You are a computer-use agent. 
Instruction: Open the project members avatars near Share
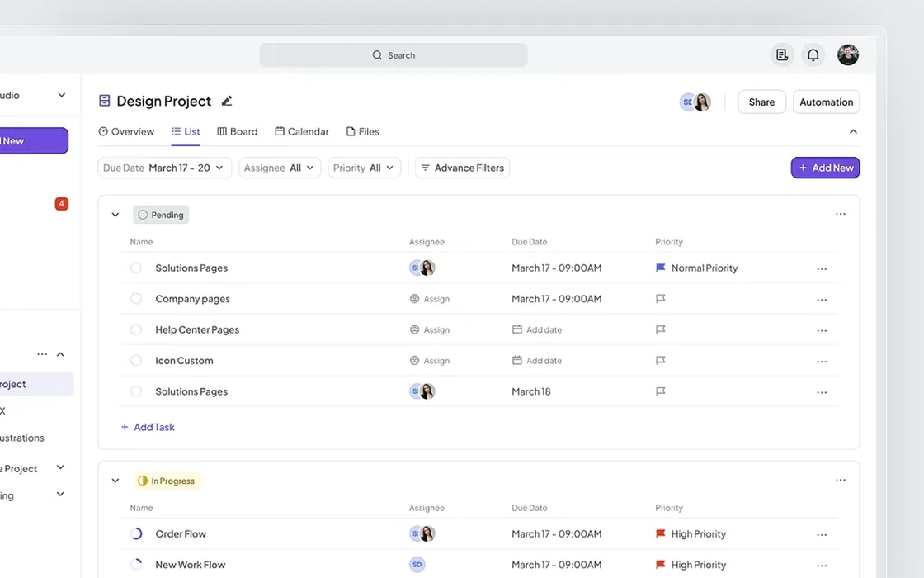pos(695,102)
